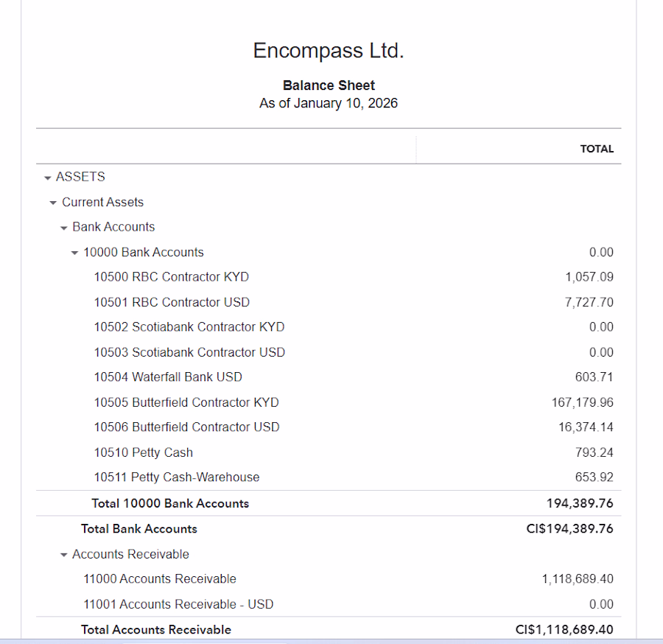Click the 16,374.14 Butterfield Contractor USD amount

pyautogui.click(x=586, y=427)
